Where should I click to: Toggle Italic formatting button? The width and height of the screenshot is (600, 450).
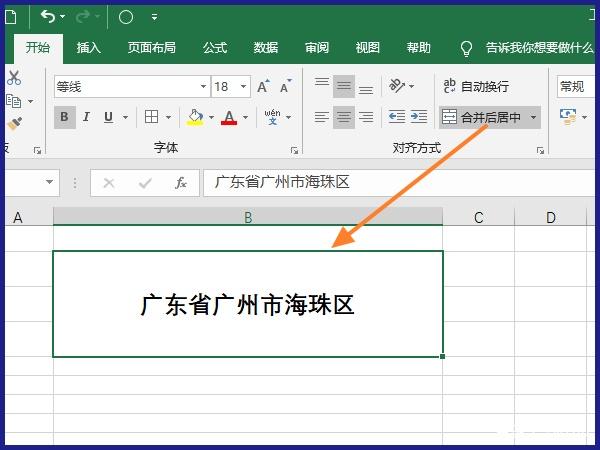click(x=86, y=117)
